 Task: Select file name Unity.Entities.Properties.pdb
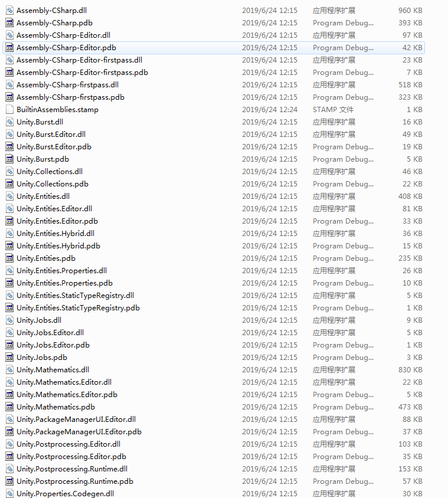click(64, 283)
